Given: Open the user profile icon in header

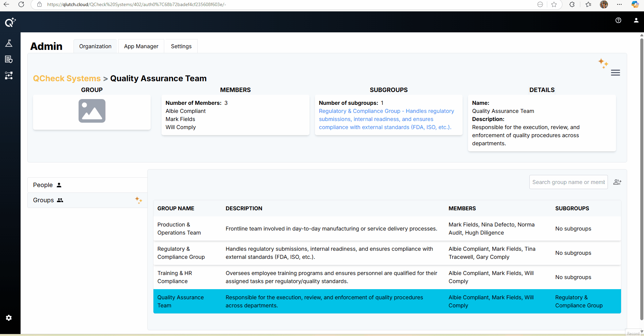Looking at the screenshot, I should 636,20.
